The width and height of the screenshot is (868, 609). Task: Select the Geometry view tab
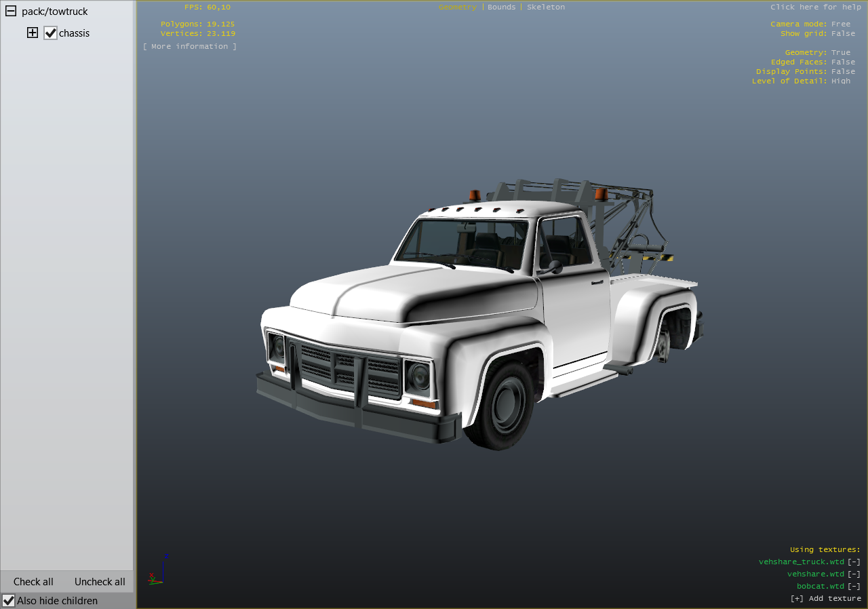click(x=457, y=7)
